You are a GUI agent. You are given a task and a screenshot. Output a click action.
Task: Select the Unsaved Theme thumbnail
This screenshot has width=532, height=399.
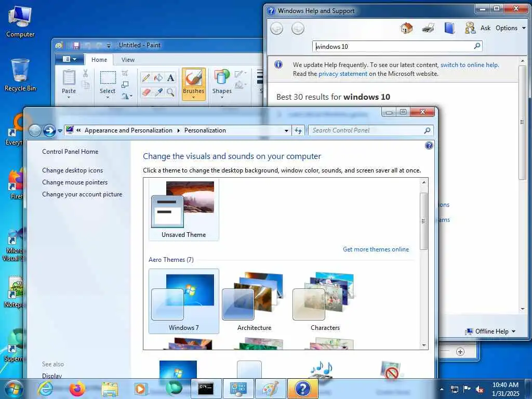[184, 210]
